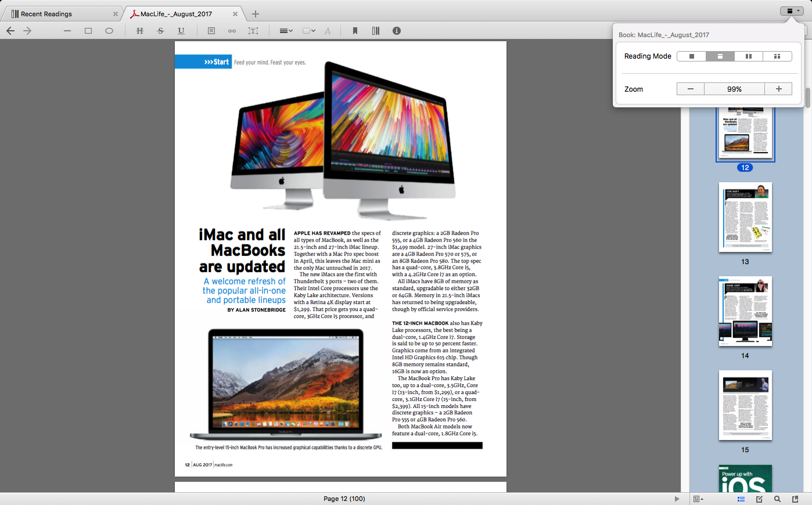Click the export bookmarks icon
Viewport: 812px width, 505px height.
tap(795, 499)
